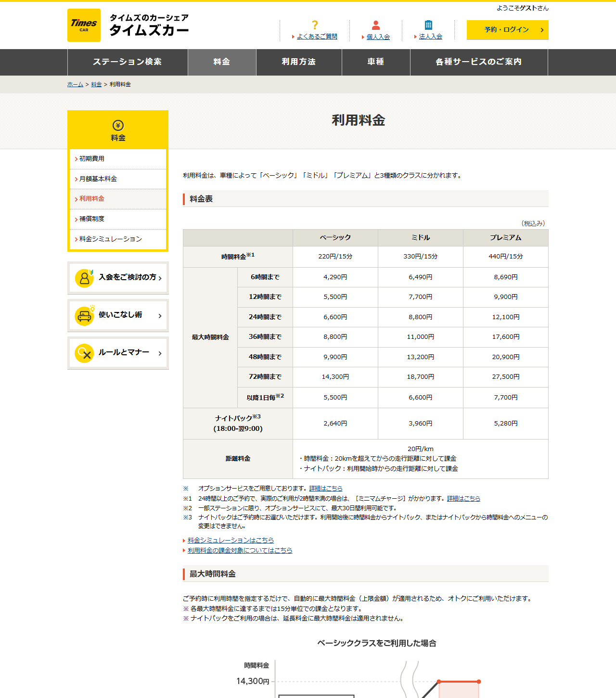Image resolution: width=616 pixels, height=698 pixels.
Task: Click the 予約・ログイン button
Action: pos(508,30)
